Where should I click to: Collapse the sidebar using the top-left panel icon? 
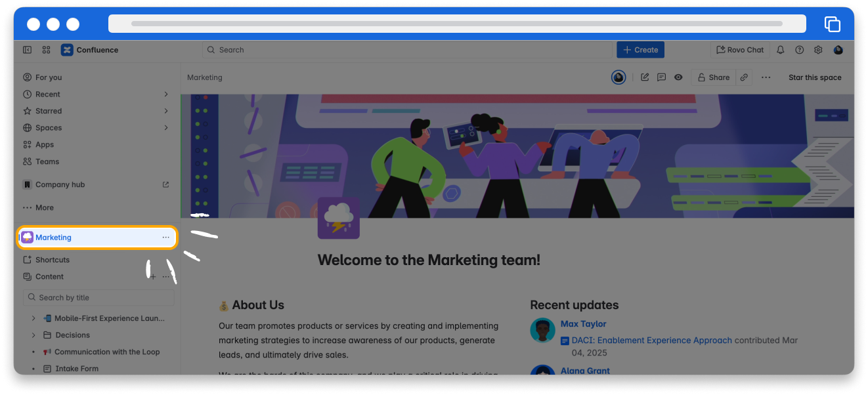coord(27,50)
